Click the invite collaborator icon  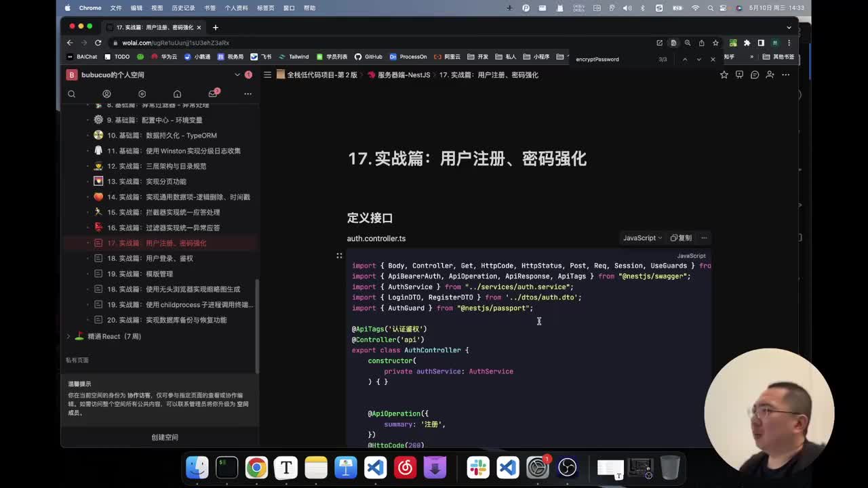point(770,75)
